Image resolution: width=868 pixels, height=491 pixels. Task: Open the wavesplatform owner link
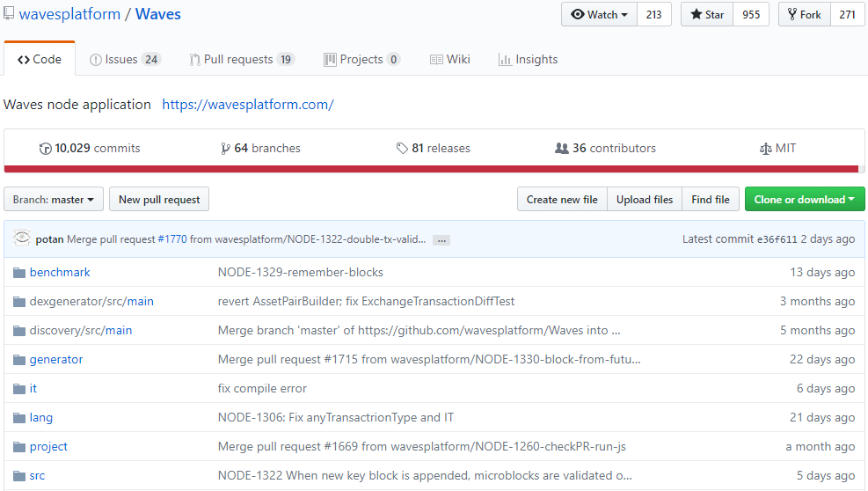click(x=69, y=14)
